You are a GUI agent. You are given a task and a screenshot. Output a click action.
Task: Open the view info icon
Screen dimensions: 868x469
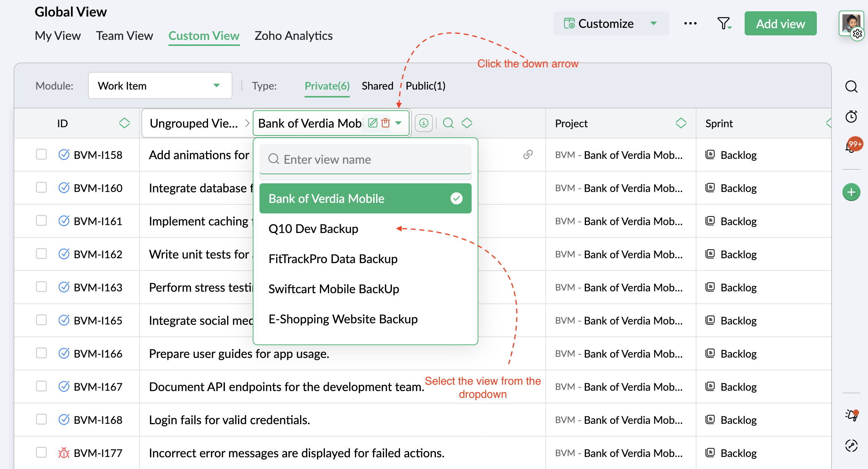[424, 123]
